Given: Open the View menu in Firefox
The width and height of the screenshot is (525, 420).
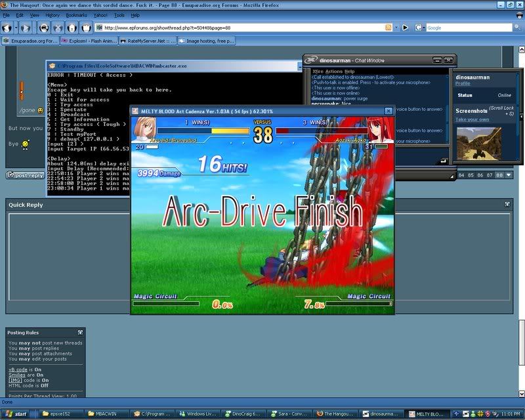Looking at the screenshot, I should (35, 15).
